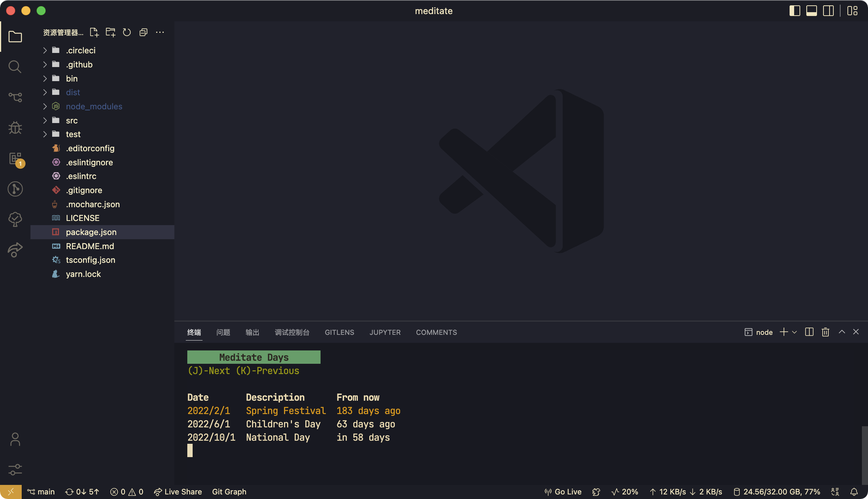The image size is (868, 499).
Task: Start a Go Live server from the status bar
Action: pos(563,492)
